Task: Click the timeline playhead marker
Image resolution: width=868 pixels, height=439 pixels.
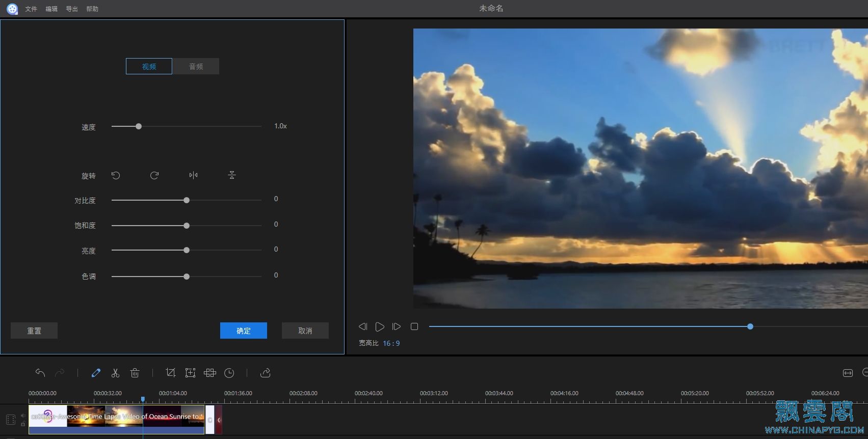Action: 143,399
